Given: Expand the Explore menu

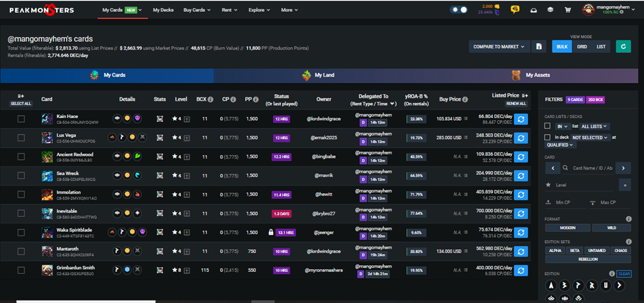Looking at the screenshot, I should point(259,10).
